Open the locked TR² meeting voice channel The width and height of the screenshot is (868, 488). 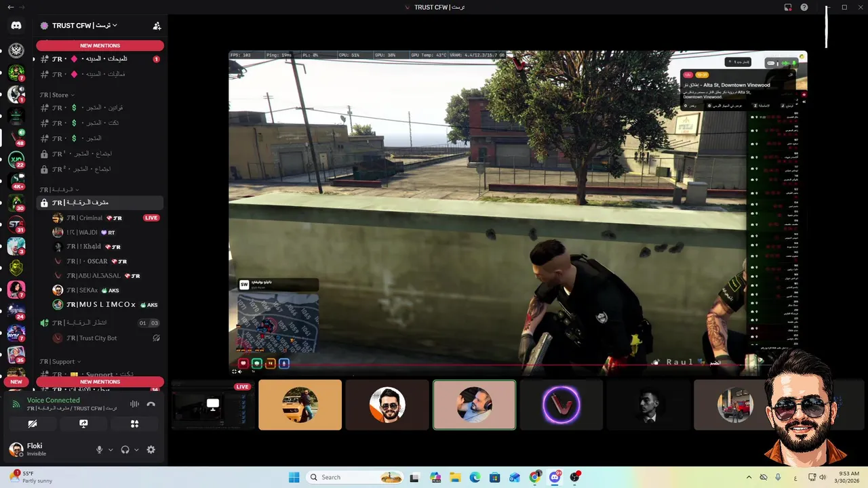click(x=100, y=169)
